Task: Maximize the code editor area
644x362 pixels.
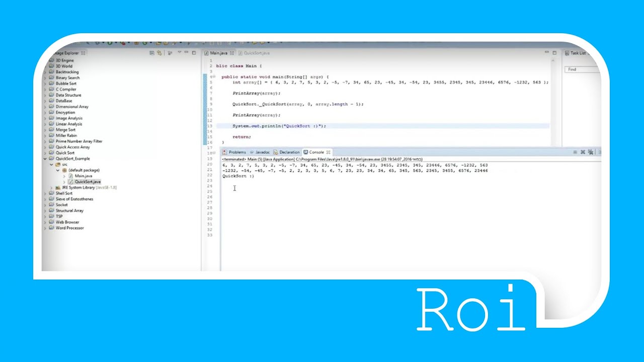Action: point(554,52)
